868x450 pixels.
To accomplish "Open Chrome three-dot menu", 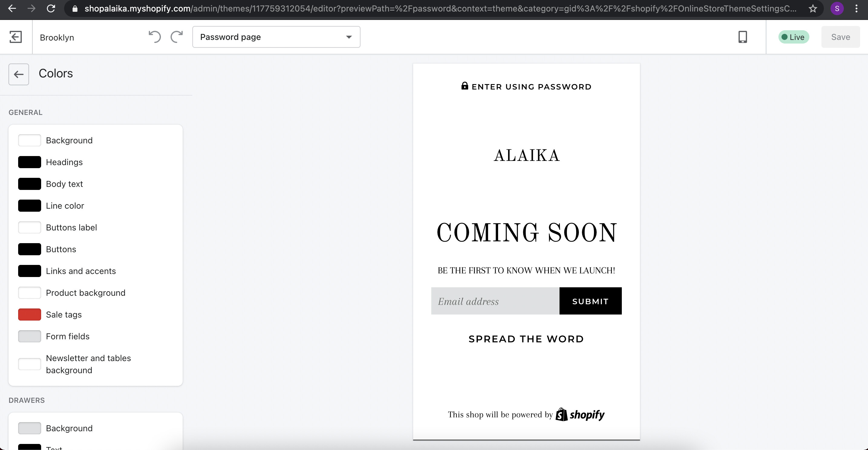I will [857, 9].
